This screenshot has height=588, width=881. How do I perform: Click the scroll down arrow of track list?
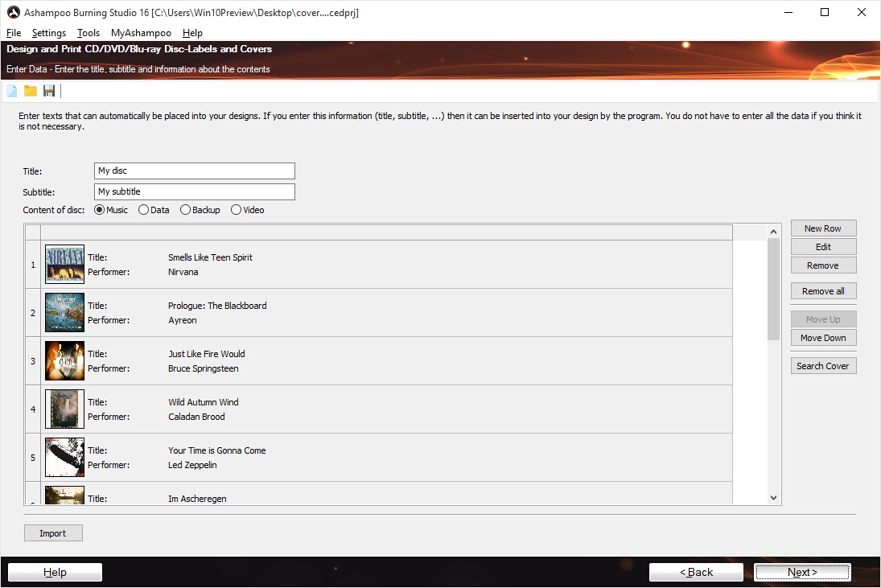point(774,498)
